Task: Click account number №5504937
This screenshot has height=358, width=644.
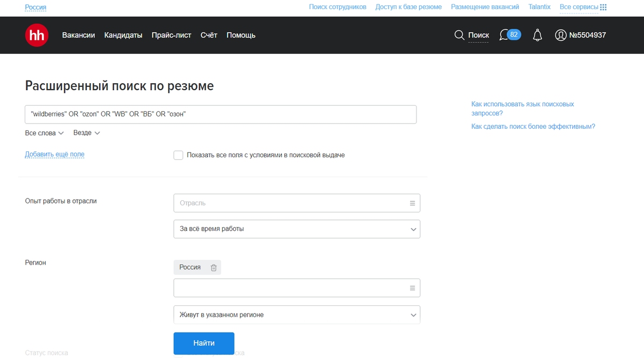Action: (588, 35)
